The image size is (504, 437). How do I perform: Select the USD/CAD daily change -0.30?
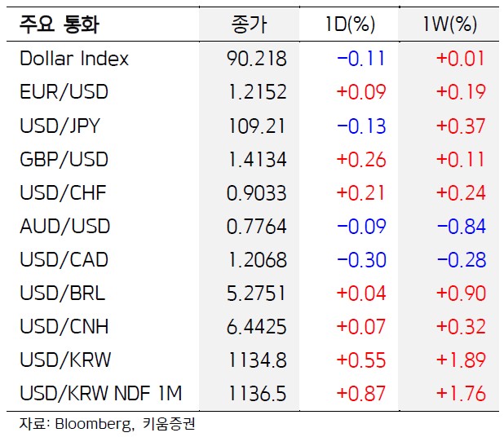point(360,260)
